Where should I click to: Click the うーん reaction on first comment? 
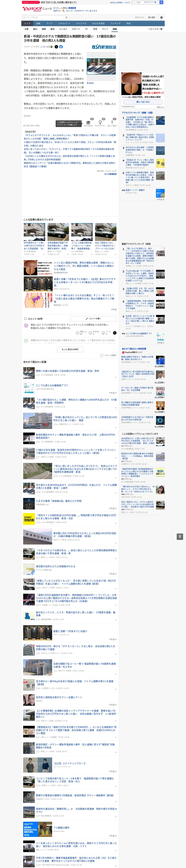click(x=106, y=333)
